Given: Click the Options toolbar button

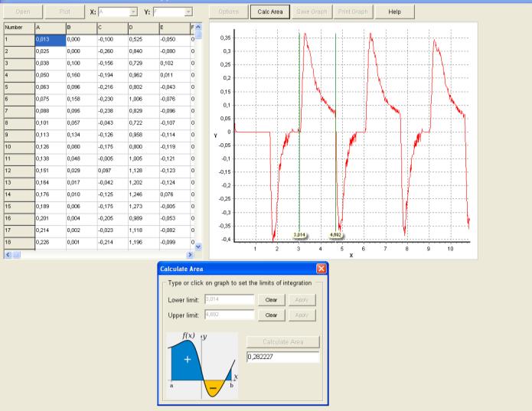Looking at the screenshot, I should point(229,12).
